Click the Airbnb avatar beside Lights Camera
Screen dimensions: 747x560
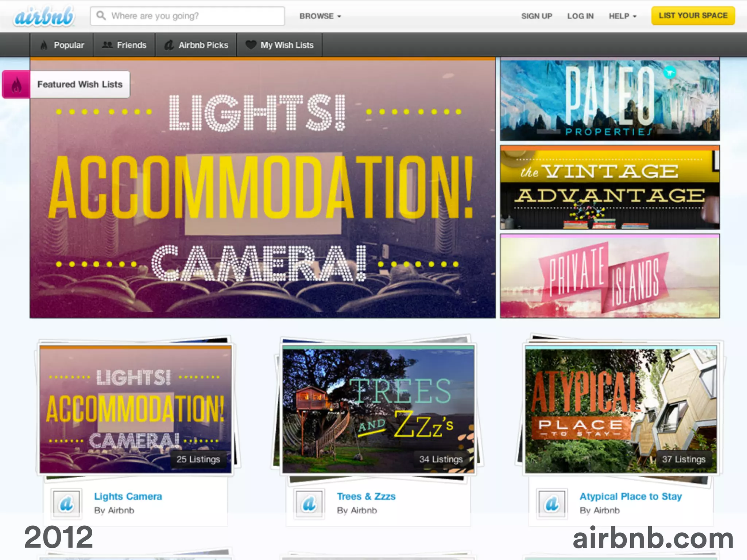[66, 504]
